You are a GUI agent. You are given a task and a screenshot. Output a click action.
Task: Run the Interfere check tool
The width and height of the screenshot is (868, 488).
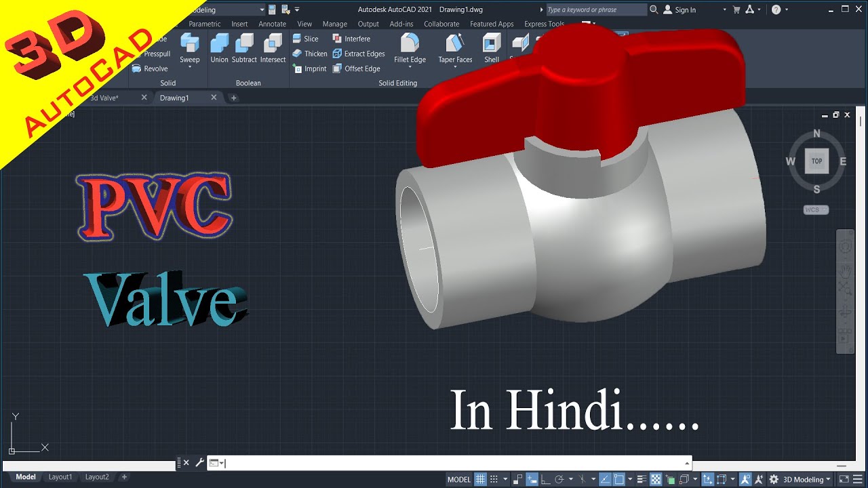click(x=351, y=39)
